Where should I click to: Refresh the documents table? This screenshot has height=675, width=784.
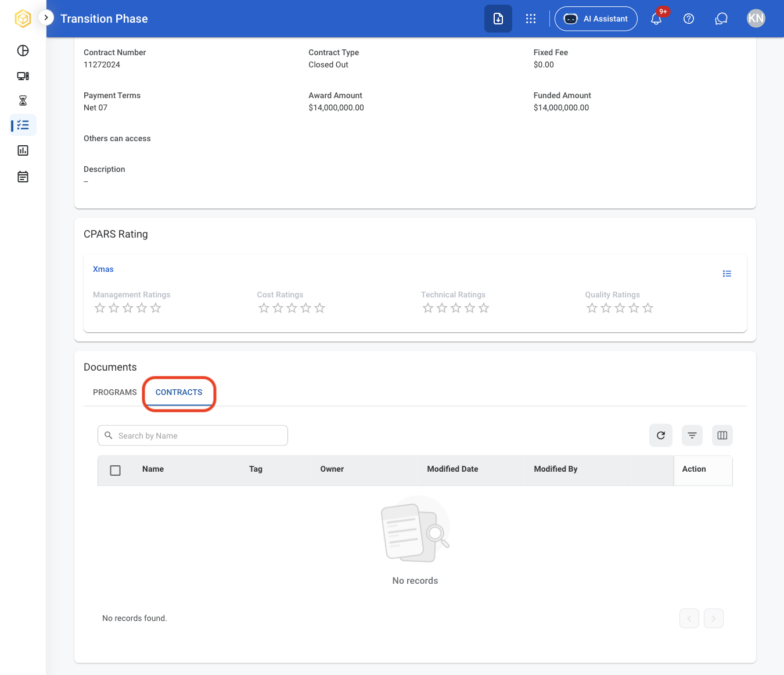(x=661, y=435)
